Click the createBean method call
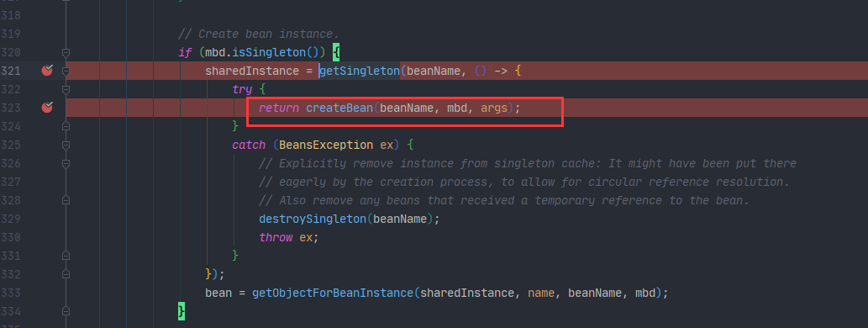The width and height of the screenshot is (868, 328). 339,108
